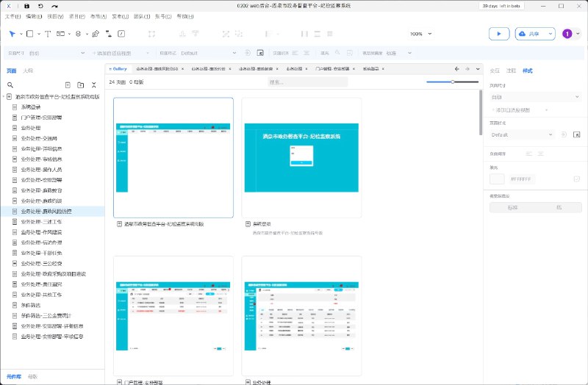The height and width of the screenshot is (385, 588).
Task: Click the manage page styles icon in the Style panel
Action: pos(577,134)
